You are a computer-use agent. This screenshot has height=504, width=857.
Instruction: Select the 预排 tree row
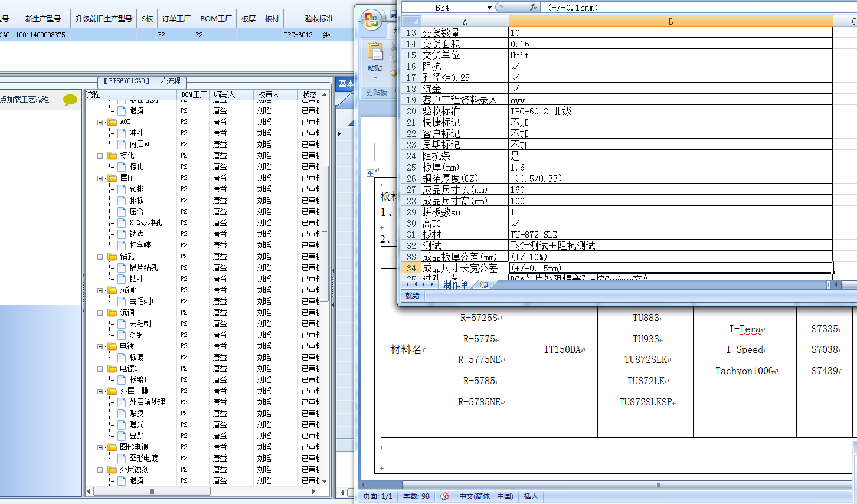coord(202,189)
